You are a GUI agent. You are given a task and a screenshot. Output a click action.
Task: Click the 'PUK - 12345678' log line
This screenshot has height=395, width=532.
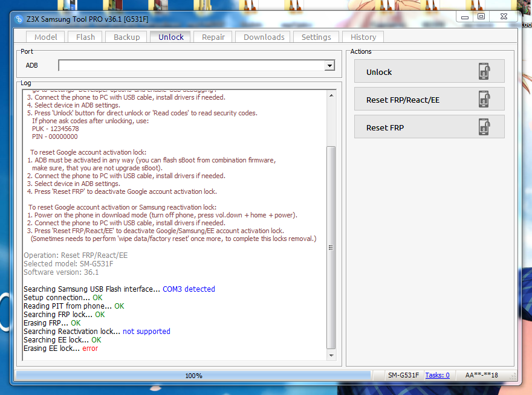[55, 129]
